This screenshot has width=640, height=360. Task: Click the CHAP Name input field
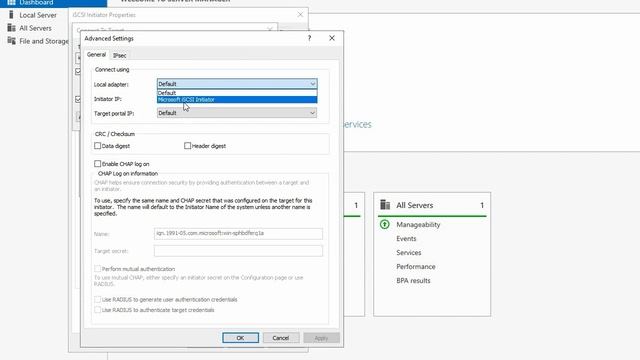[x=238, y=233]
